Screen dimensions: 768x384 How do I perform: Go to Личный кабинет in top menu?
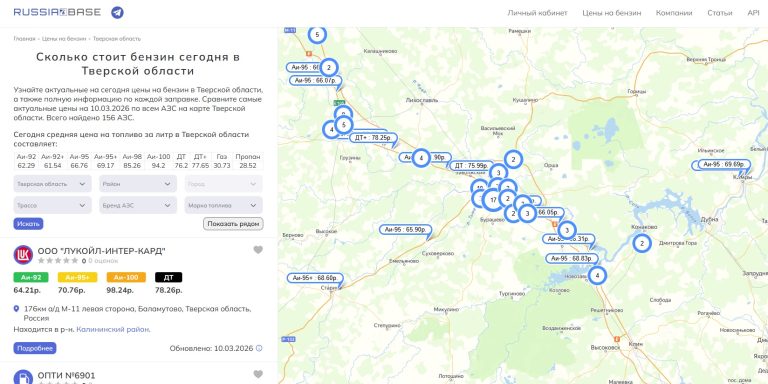pos(537,13)
